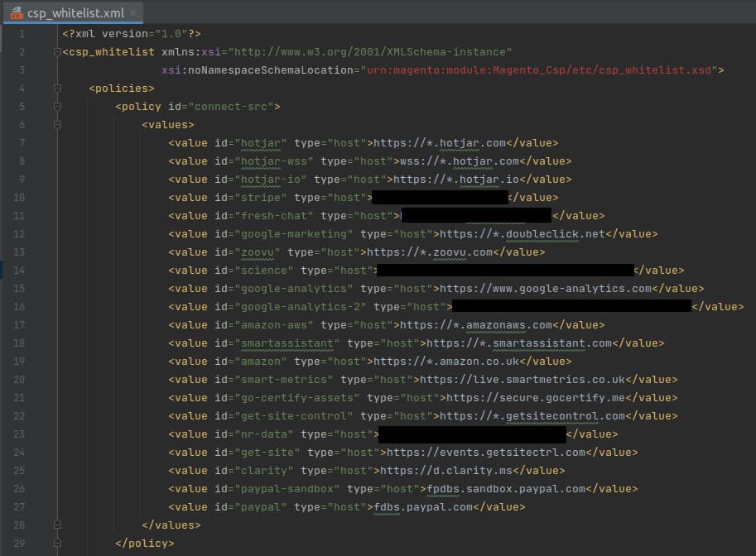The height and width of the screenshot is (556, 756).
Task: Click the https://*.amazonaws.com host value
Action: click(476, 325)
